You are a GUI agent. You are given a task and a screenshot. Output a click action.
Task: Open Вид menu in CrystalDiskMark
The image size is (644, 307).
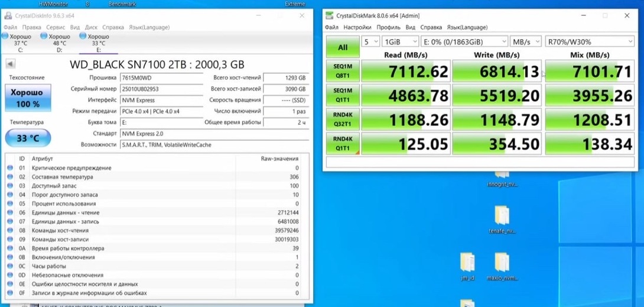(410, 27)
